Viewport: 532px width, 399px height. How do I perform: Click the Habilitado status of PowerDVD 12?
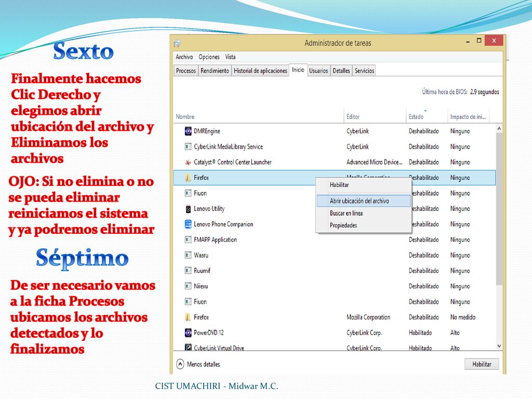point(420,332)
